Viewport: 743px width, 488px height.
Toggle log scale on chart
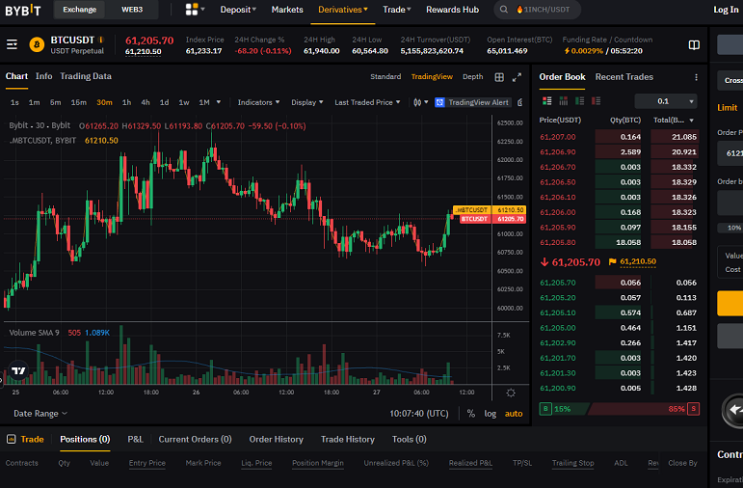[490, 414]
